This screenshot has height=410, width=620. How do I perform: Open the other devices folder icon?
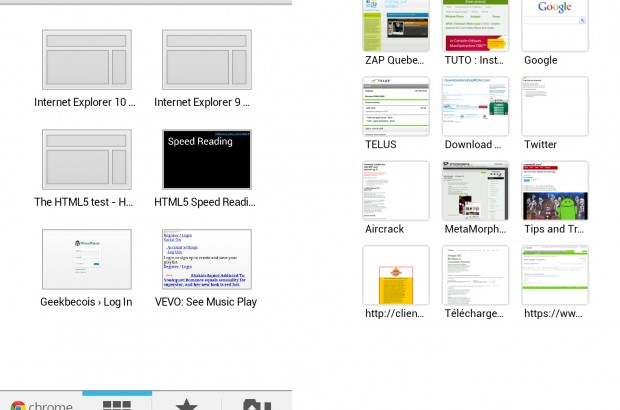257,403
